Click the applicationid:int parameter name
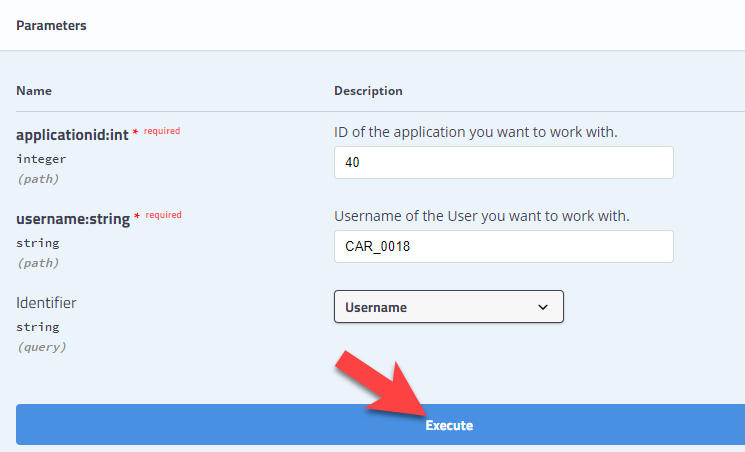 pyautogui.click(x=72, y=135)
